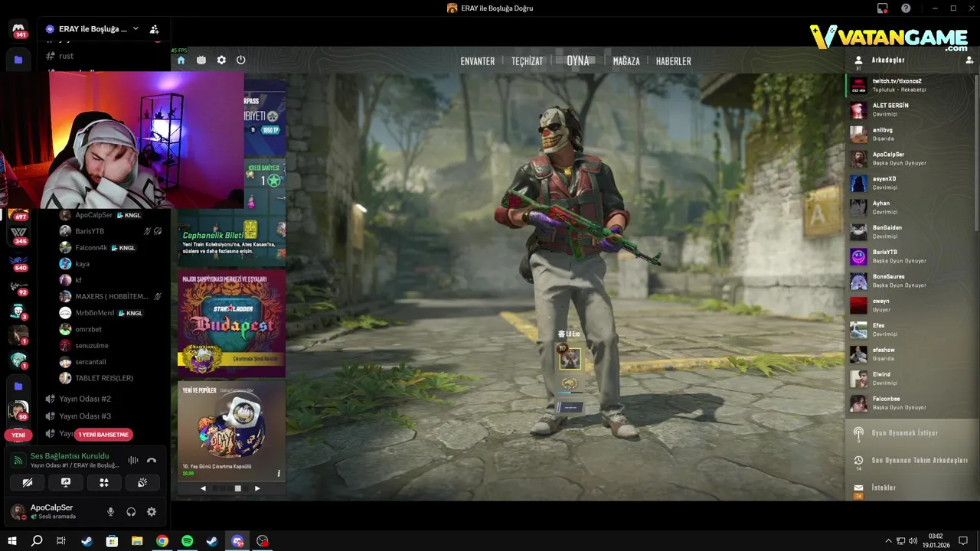This screenshot has width=980, height=551.
Task: Click the Ses Bağlantısı Kuruldu status text
Action: coord(70,456)
